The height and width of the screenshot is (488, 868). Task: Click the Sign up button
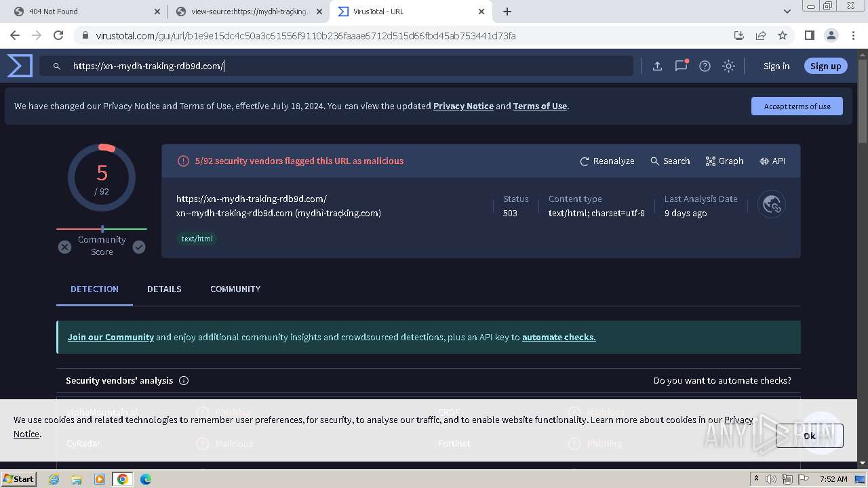[825, 66]
